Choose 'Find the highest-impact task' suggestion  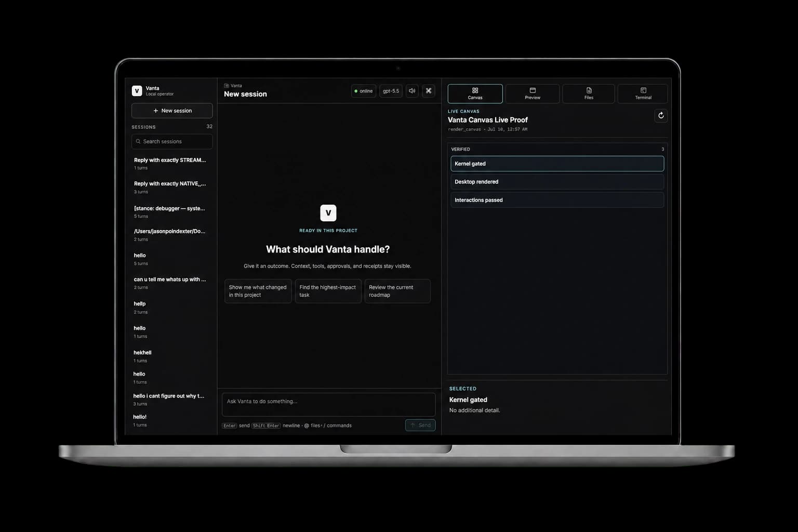(328, 291)
